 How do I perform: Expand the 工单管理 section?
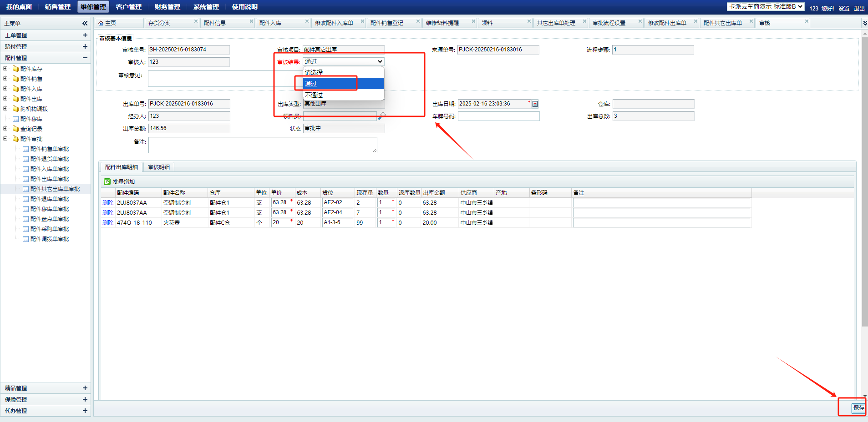[x=85, y=35]
